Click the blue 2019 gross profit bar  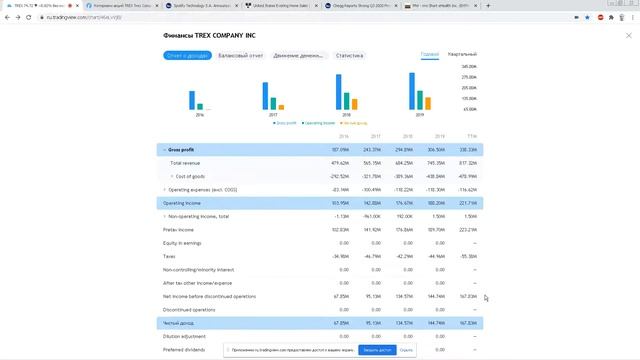(412, 91)
